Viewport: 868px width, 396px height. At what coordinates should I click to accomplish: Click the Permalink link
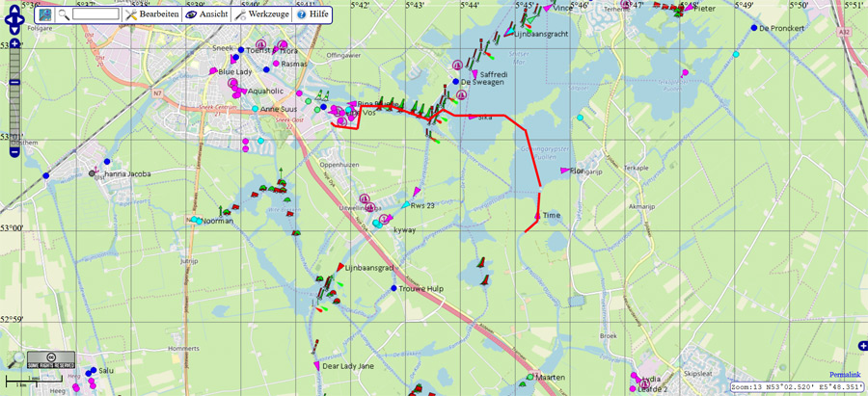(845, 374)
